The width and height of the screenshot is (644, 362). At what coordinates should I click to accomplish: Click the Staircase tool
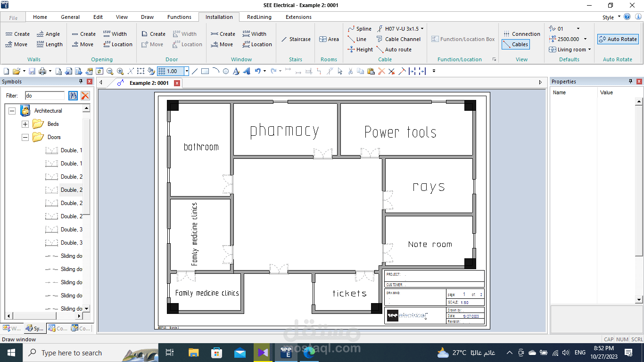click(x=296, y=39)
